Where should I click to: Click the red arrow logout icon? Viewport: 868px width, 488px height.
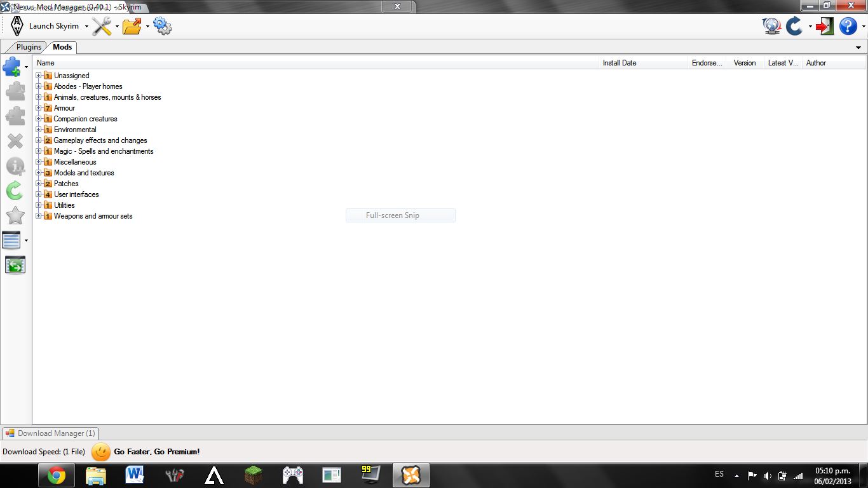coord(825,26)
